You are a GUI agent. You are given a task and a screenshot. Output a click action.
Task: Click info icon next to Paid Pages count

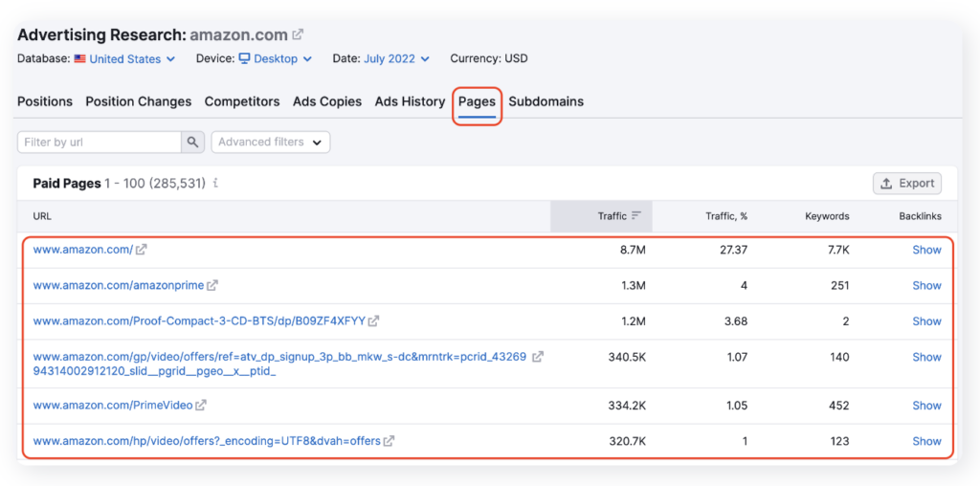pyautogui.click(x=215, y=184)
